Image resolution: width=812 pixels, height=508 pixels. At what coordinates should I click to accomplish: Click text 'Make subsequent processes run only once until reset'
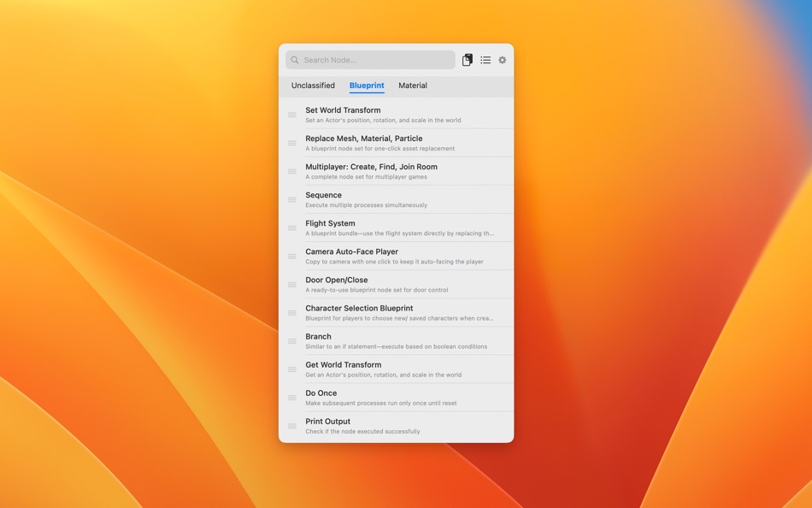pyautogui.click(x=380, y=404)
